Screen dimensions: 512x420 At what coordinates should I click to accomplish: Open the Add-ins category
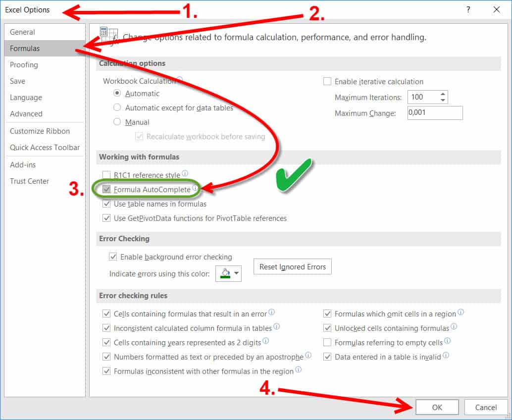[x=45, y=164]
